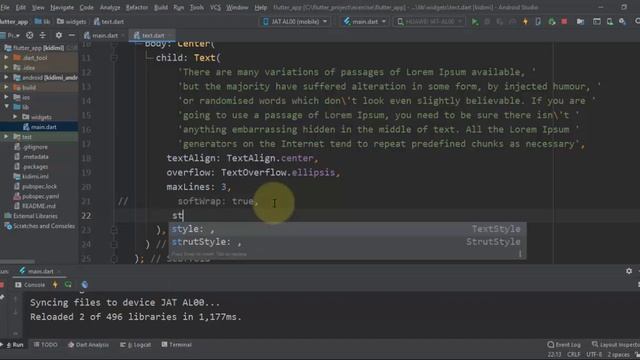This screenshot has width=640, height=360.
Task: Open the Event Log
Action: coord(564,344)
